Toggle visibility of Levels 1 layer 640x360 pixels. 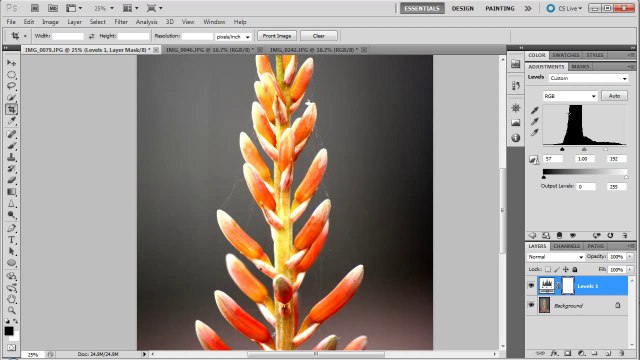531,286
